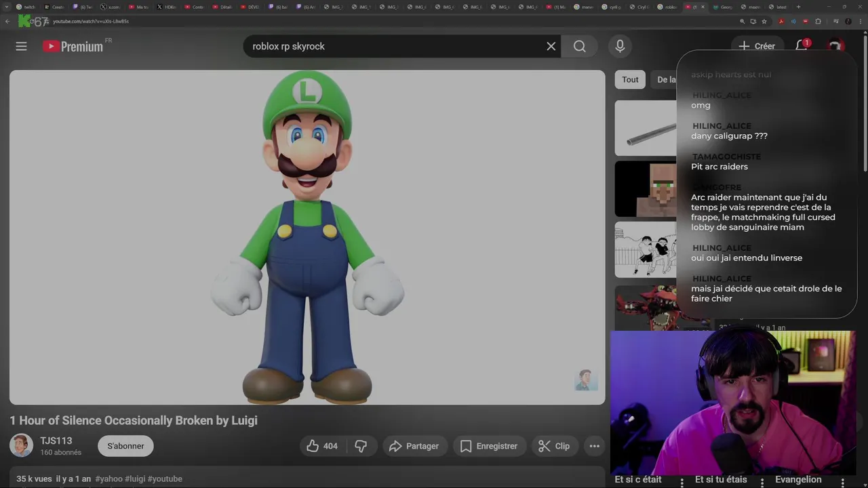Open the TJS113 channel name link
The width and height of the screenshot is (868, 488).
[56, 441]
